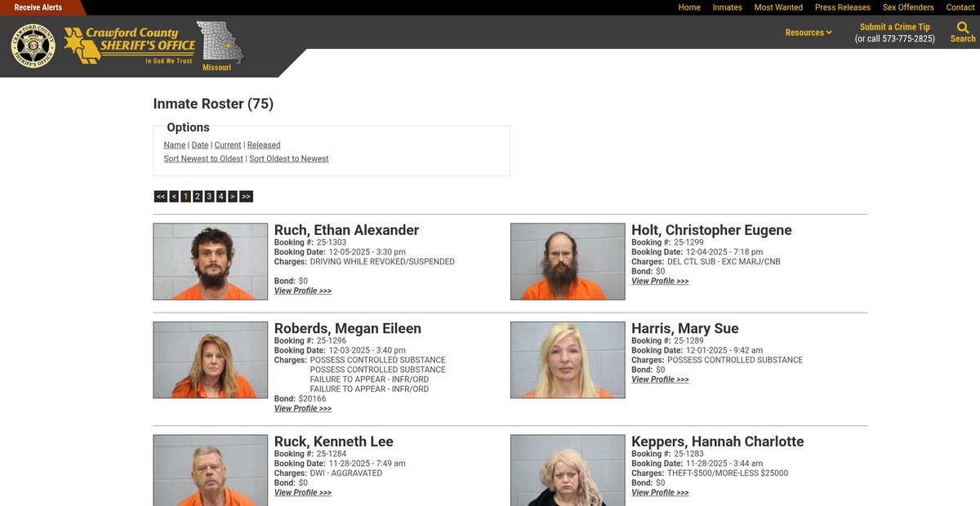View Profile for Keppers, Hannah Charlotte
Viewport: 980px width, 506px height.
click(x=660, y=493)
